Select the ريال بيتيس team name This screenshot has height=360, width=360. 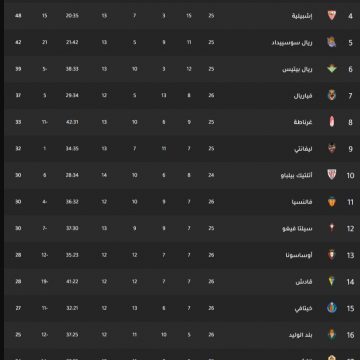coord(297,69)
